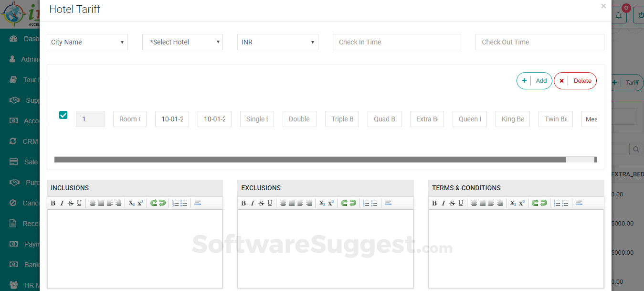Click the Check In Time field

(397, 42)
